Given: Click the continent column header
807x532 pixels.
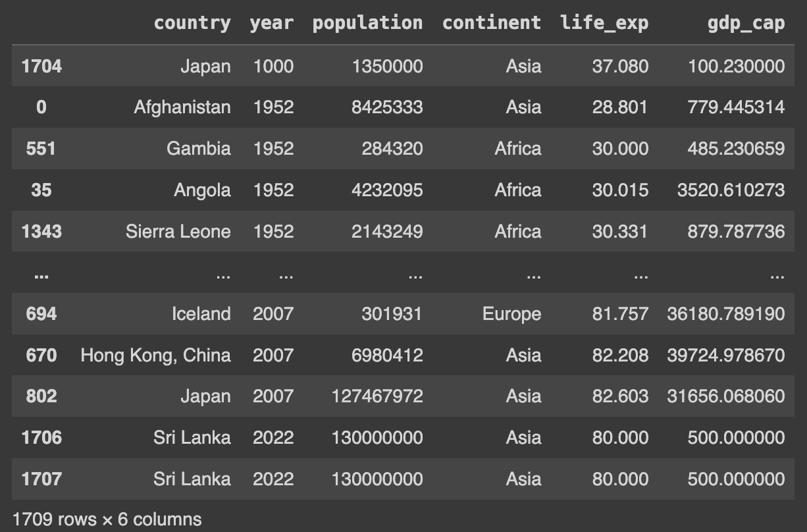Looking at the screenshot, I should click(491, 23).
